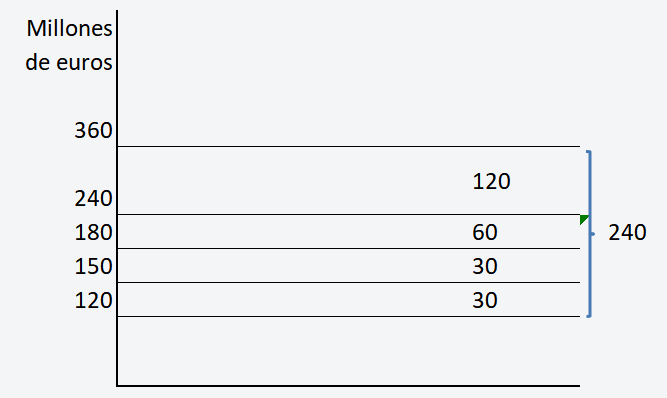This screenshot has height=398, width=667.
Task: Click the lower 30 value cell
Action: pos(485,300)
